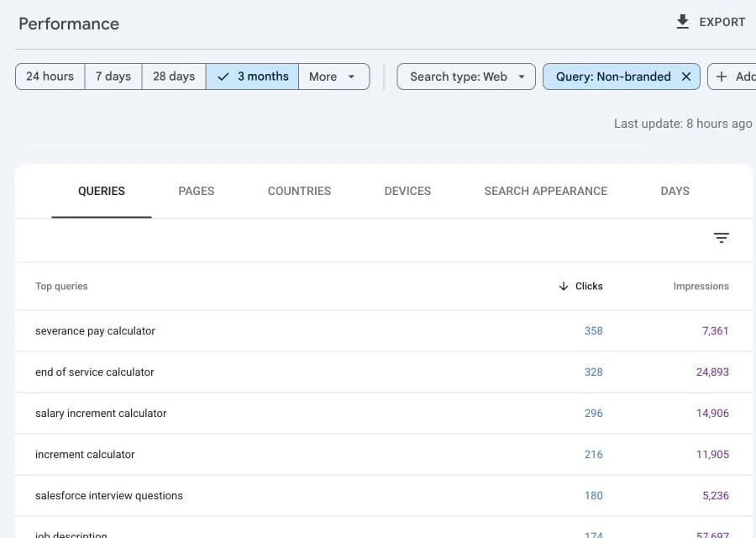The height and width of the screenshot is (538, 756).
Task: Switch to the Countries tab
Action: pos(299,191)
